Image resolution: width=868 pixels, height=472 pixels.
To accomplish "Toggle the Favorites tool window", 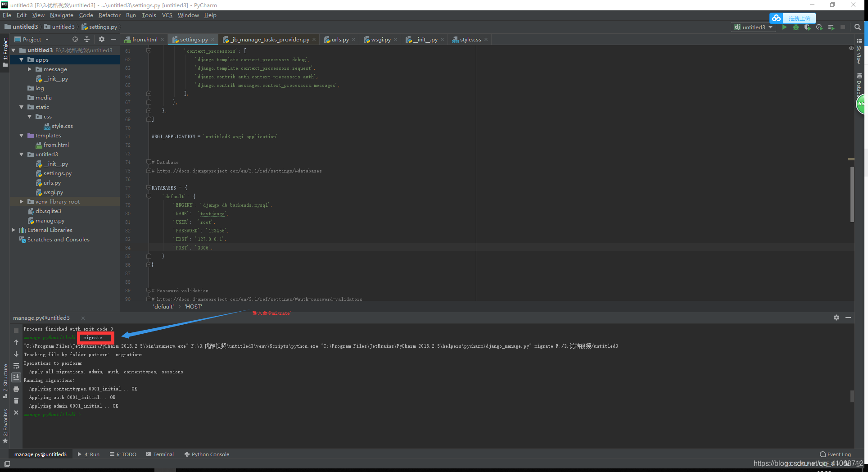I will (5, 426).
